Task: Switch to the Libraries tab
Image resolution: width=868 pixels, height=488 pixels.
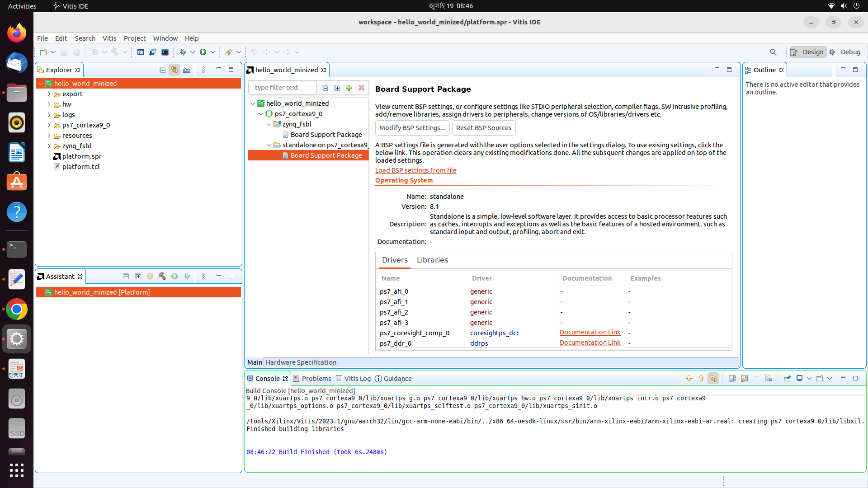Action: 432,260
